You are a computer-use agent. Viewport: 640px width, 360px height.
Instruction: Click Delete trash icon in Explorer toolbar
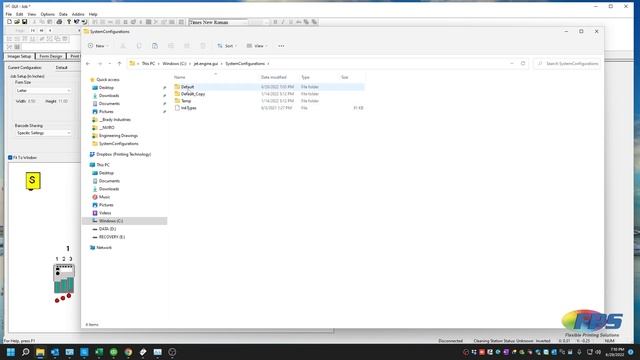(203, 46)
